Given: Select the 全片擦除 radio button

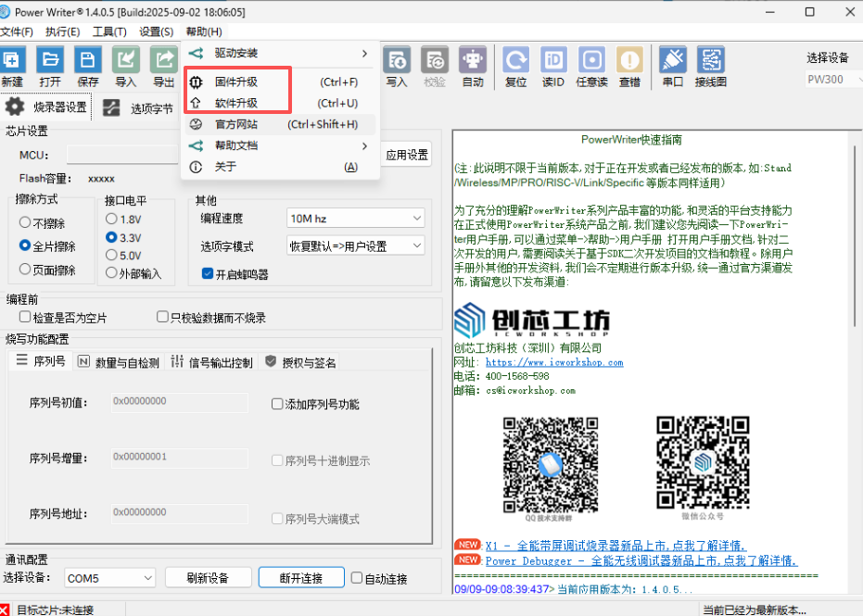Looking at the screenshot, I should pos(25,245).
